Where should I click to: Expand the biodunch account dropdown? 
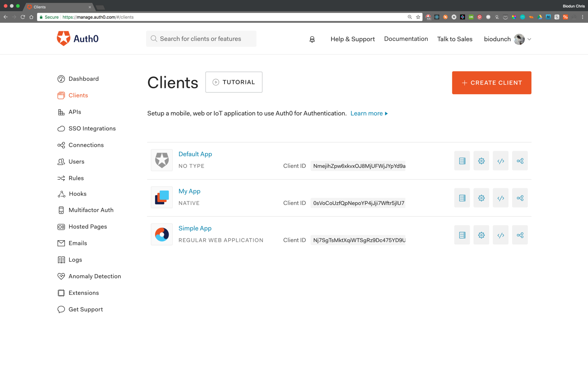point(529,39)
